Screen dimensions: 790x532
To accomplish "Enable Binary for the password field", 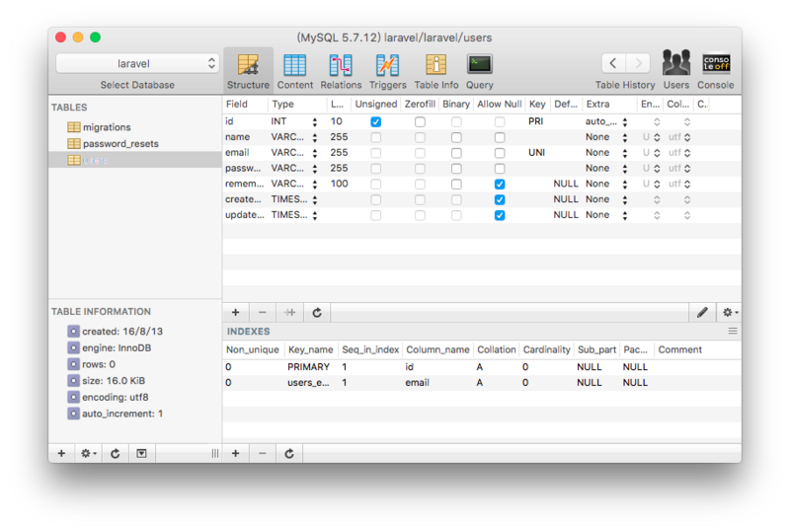I will 456,168.
